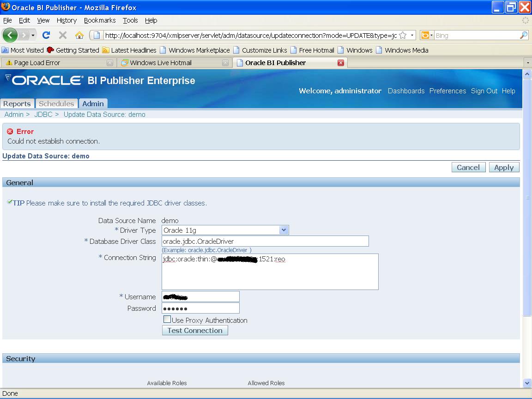The image size is (532, 399).
Task: Click the Admin breadcrumb link
Action: [x=14, y=115]
